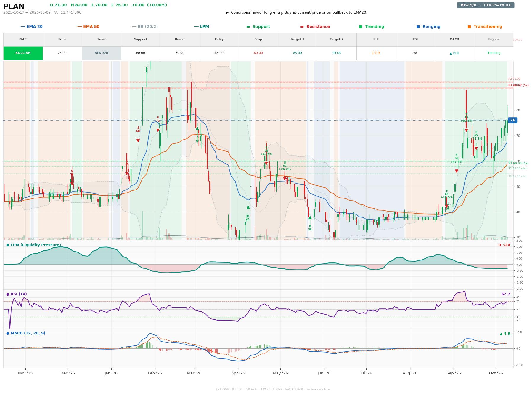Click the Zone column header
This screenshot has height=394, width=532.
pyautogui.click(x=101, y=39)
